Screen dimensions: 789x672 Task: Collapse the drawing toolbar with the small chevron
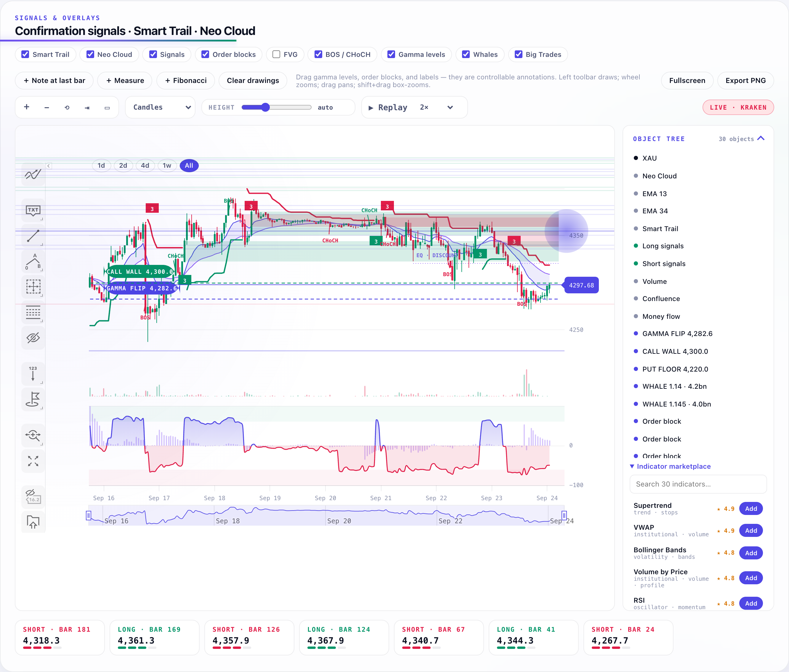[48, 166]
